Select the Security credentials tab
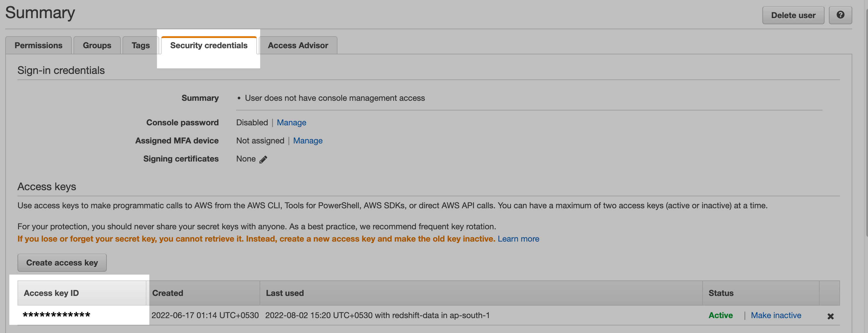 (x=209, y=45)
